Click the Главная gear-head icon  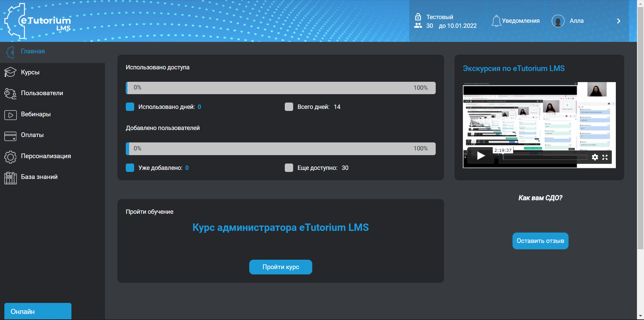point(10,52)
